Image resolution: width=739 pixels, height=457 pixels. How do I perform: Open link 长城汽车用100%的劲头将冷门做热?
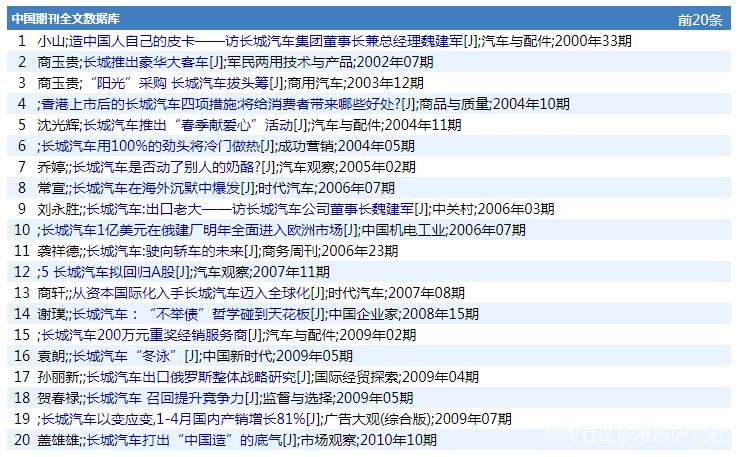pyautogui.click(x=150, y=146)
